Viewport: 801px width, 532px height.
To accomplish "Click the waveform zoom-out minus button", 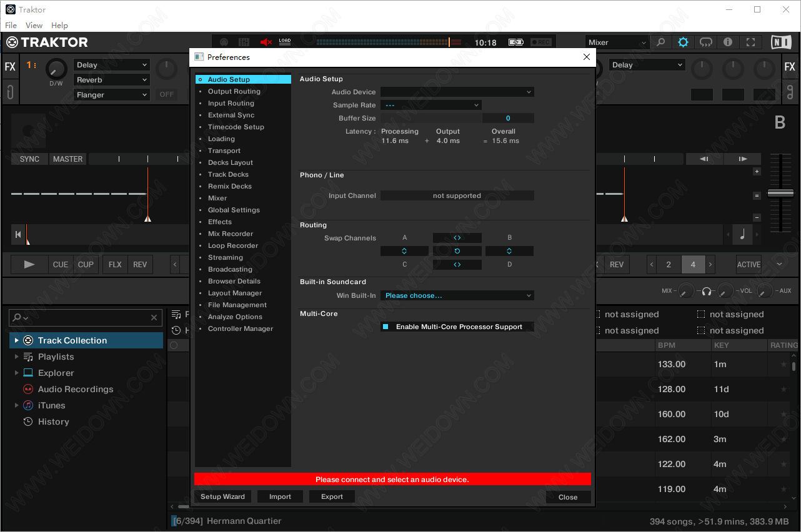I will pos(757,218).
